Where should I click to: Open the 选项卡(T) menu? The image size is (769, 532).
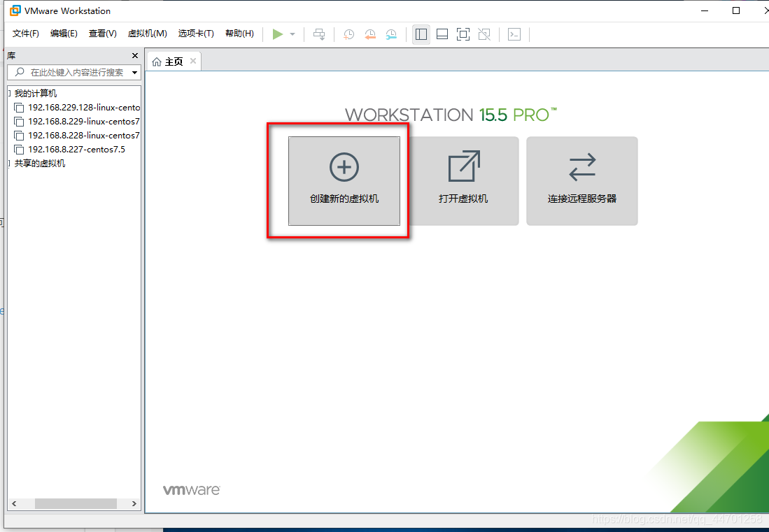coord(196,34)
